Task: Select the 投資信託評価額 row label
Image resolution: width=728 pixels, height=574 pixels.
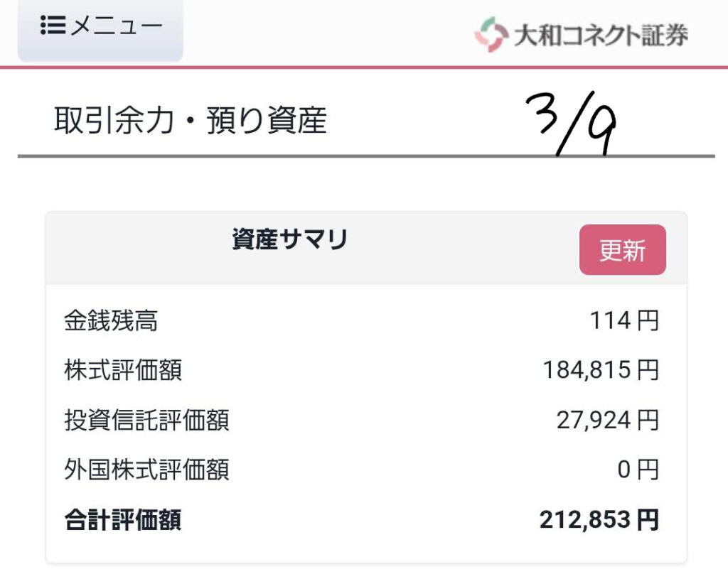Action: point(146,421)
